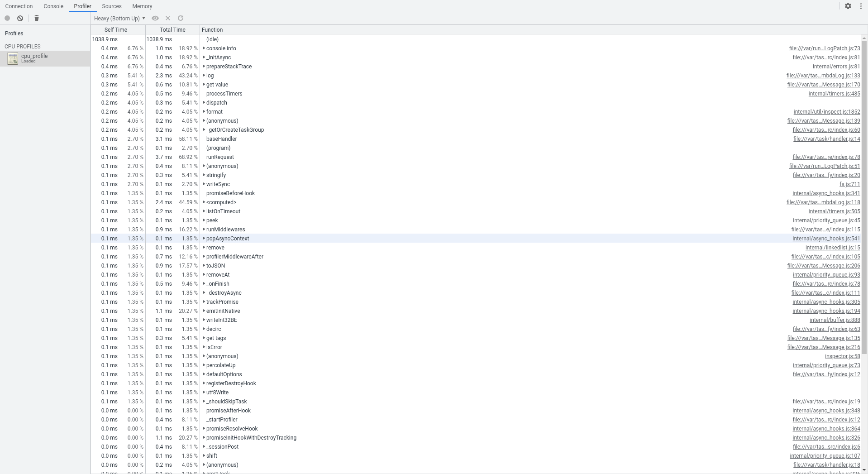Open Heavy (Bottom Up) view dropdown

click(x=119, y=18)
